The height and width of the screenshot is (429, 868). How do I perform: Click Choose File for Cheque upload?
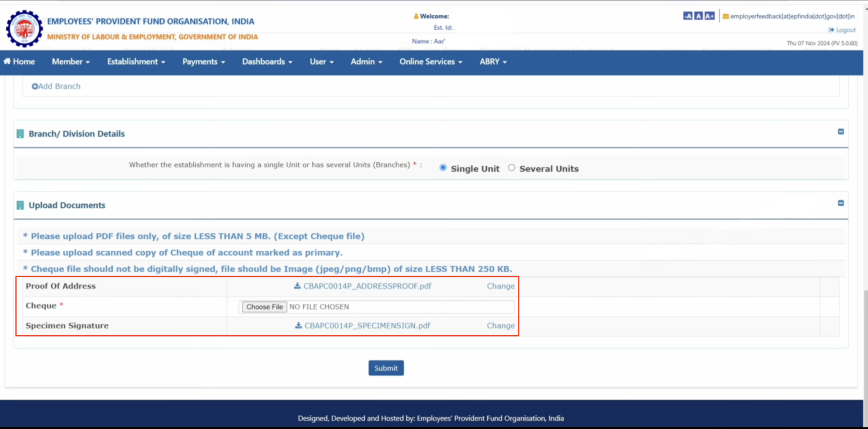pos(264,307)
